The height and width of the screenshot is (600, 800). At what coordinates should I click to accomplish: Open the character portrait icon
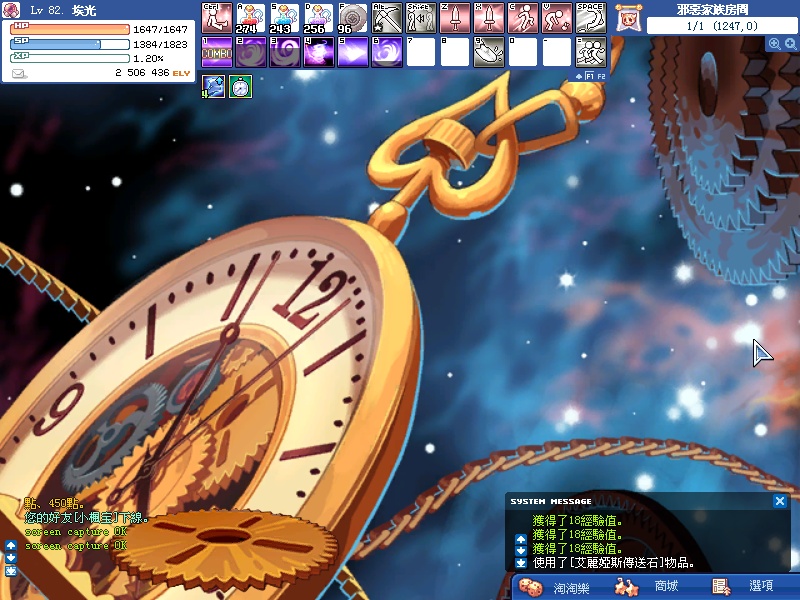pyautogui.click(x=11, y=10)
